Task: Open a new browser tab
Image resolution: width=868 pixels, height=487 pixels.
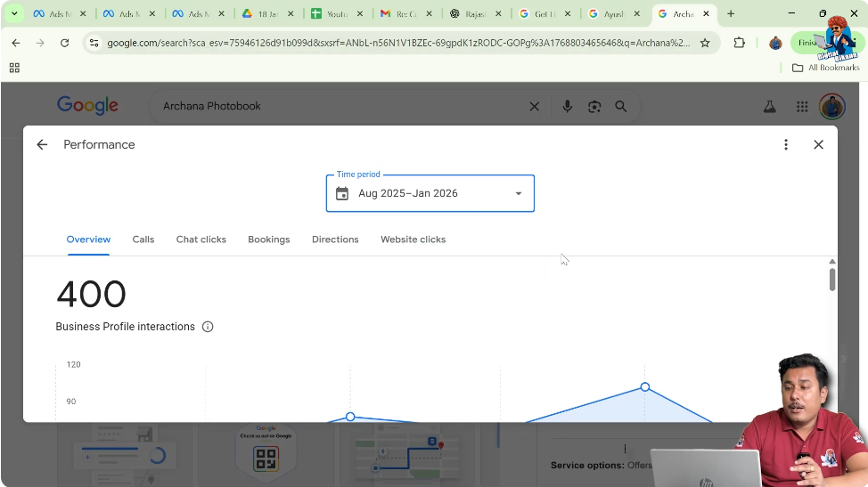Action: (x=731, y=14)
